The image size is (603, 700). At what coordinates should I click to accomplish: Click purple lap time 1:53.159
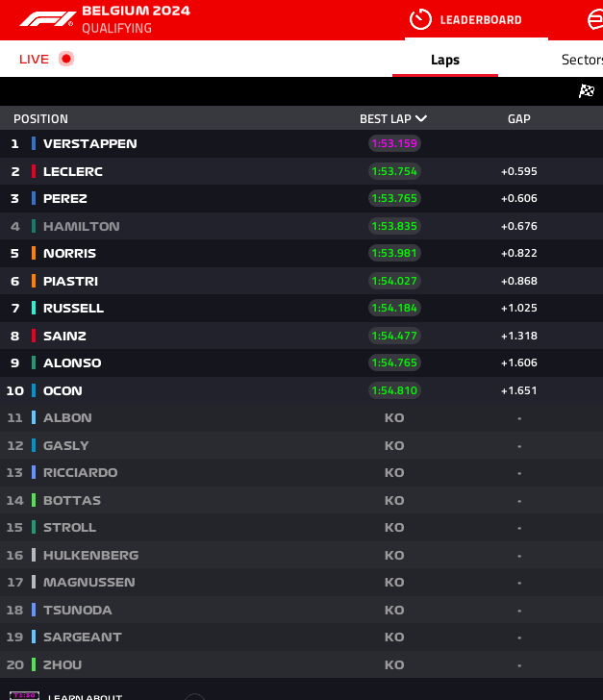click(394, 143)
